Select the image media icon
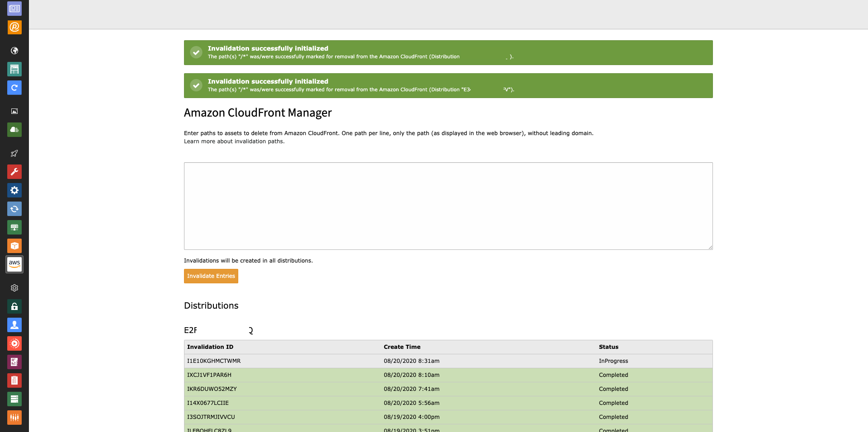 [x=14, y=111]
